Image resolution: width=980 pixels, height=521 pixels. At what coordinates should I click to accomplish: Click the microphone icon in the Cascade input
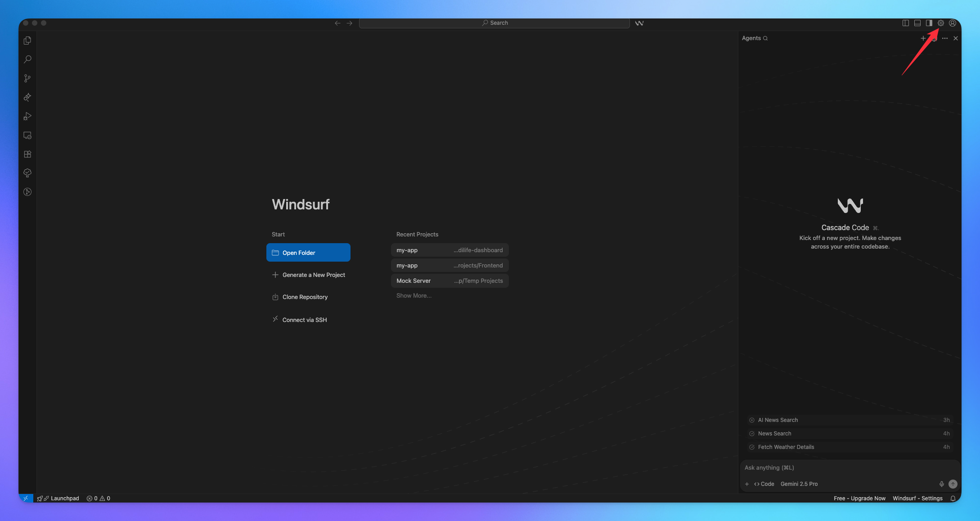941,484
